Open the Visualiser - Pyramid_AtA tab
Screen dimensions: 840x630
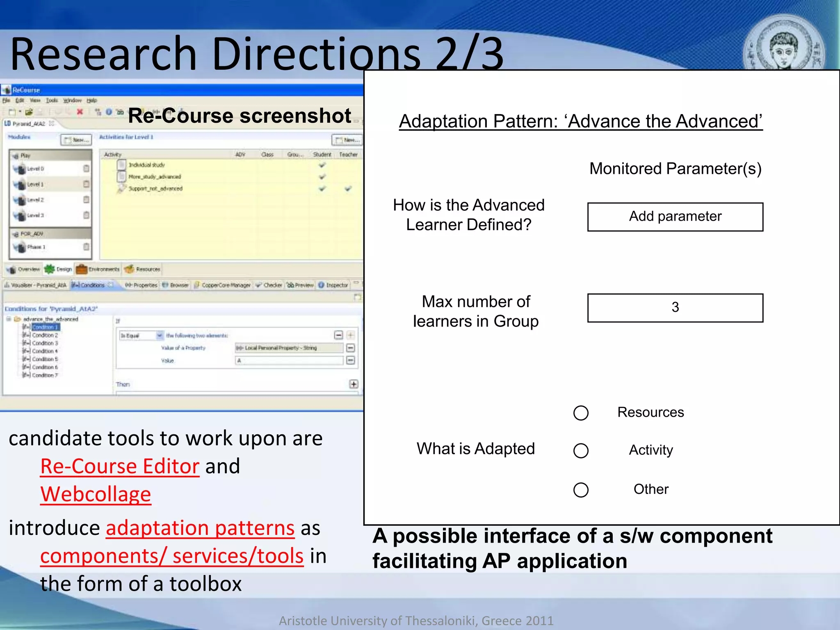click(35, 285)
